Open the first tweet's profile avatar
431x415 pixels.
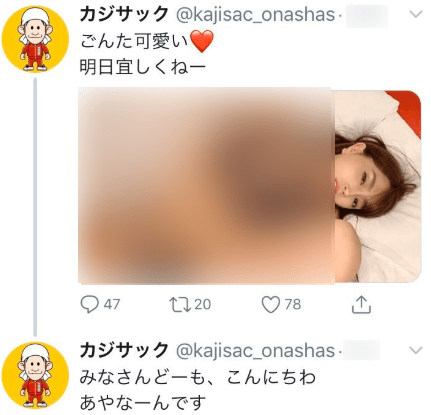tap(35, 39)
